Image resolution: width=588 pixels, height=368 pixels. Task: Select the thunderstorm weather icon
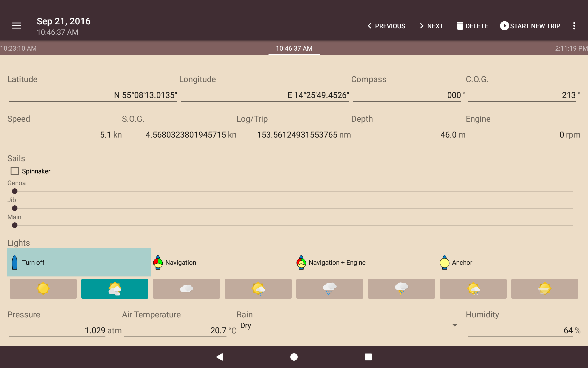[401, 289]
